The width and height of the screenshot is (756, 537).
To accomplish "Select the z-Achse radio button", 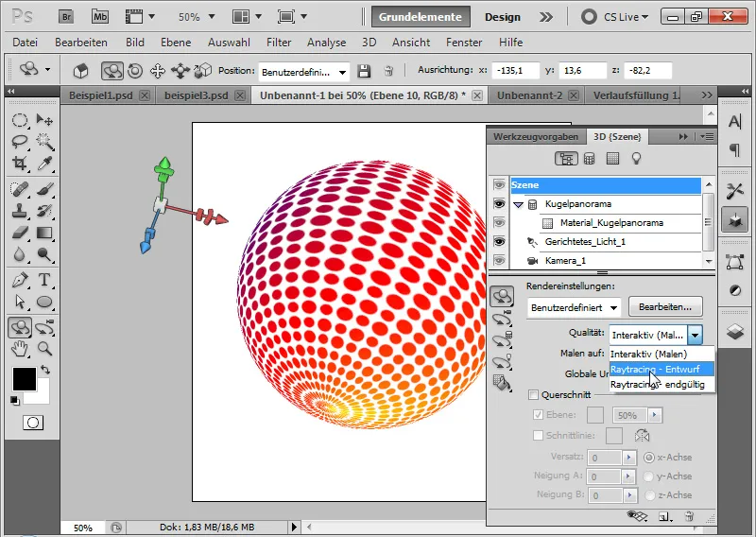I will point(649,495).
